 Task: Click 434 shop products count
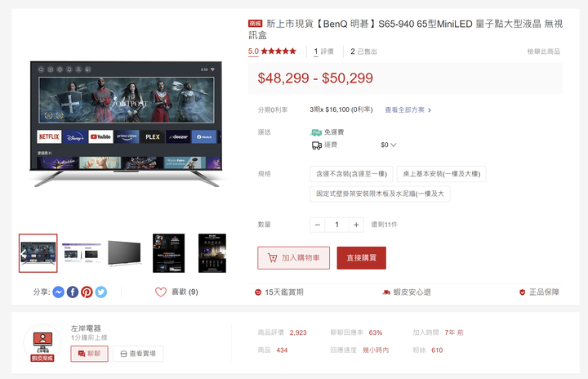click(x=282, y=350)
